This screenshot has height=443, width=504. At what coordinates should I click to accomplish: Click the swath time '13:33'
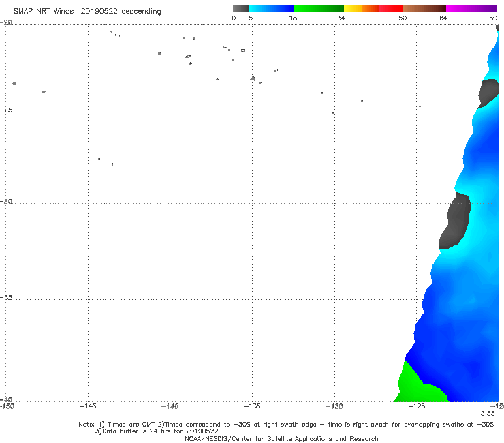486,414
